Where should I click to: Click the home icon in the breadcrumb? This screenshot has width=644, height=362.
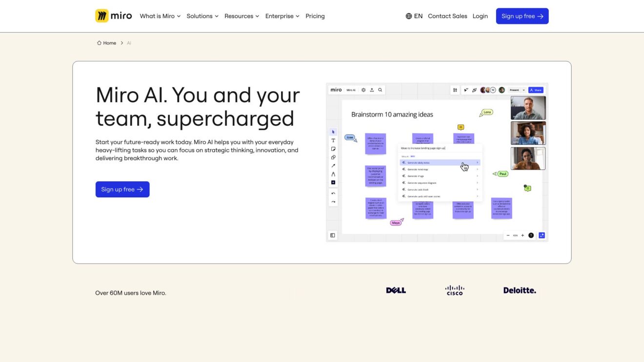[x=99, y=43]
